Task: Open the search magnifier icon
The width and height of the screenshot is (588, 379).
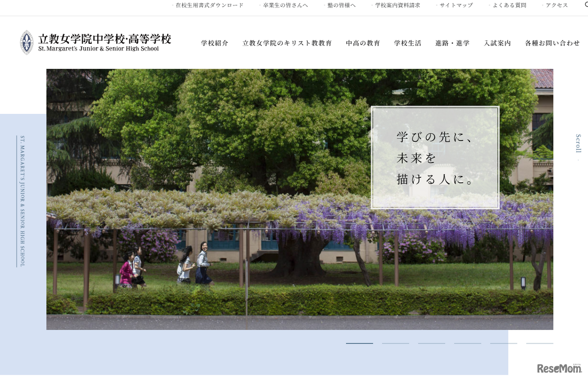Action: (x=586, y=5)
